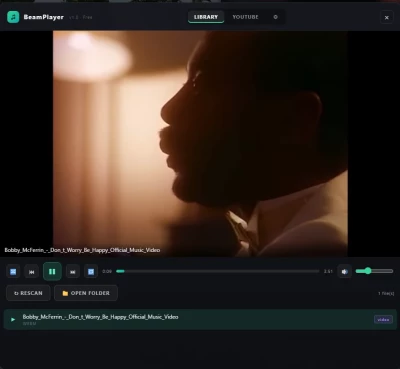
Task: Open settings via the gear icon tab
Action: [x=275, y=17]
